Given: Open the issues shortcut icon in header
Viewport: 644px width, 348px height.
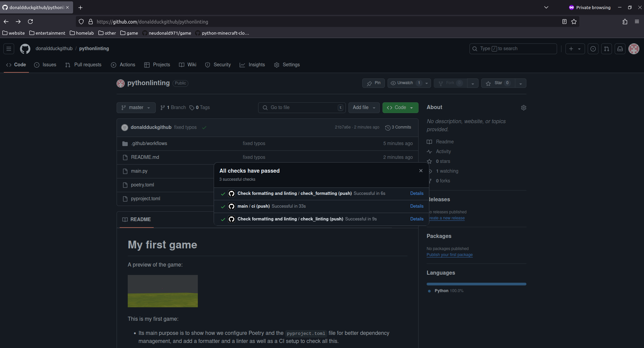Looking at the screenshot, I should click(x=593, y=49).
